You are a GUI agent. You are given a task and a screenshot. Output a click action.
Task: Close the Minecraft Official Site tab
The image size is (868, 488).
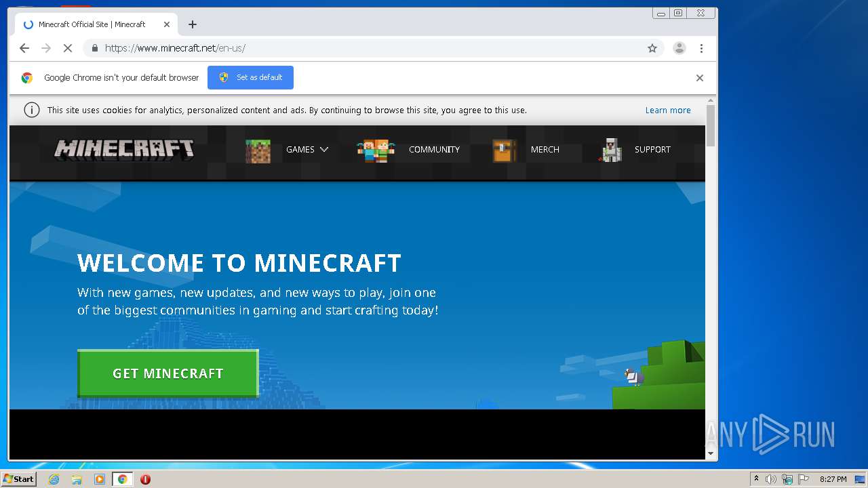coord(167,24)
